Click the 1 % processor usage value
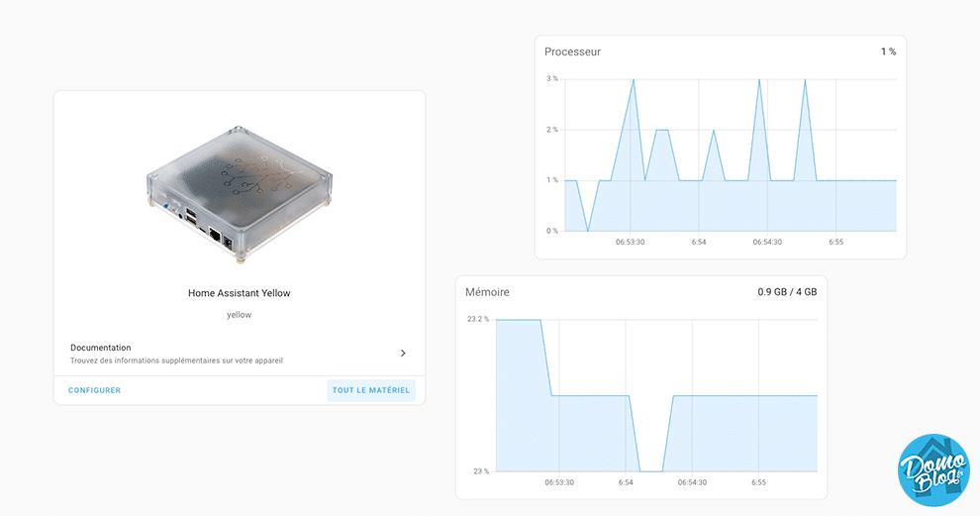 (889, 52)
